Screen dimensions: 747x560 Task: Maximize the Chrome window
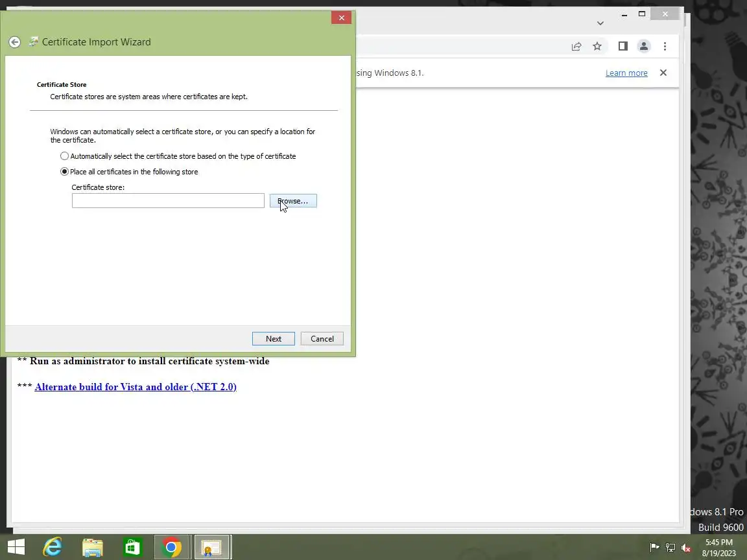(x=642, y=14)
